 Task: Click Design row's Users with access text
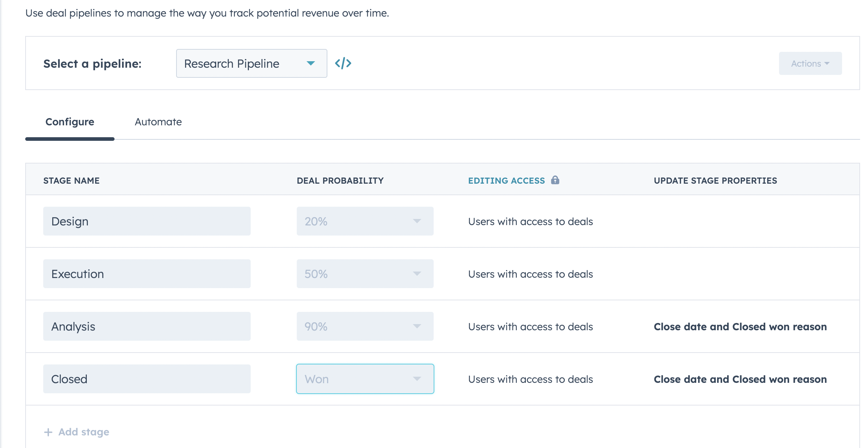pos(531,221)
